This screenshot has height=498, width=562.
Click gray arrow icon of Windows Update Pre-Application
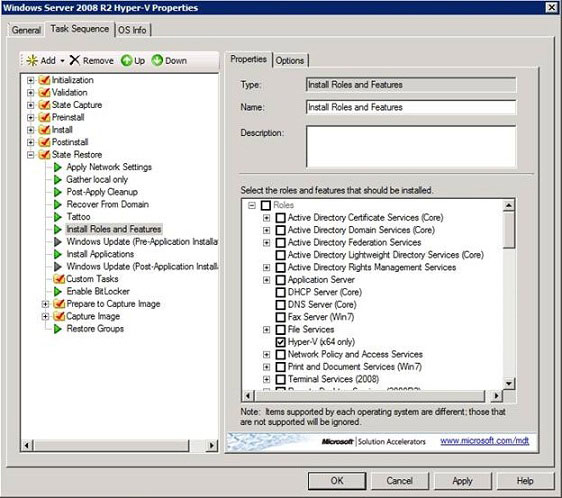click(58, 242)
